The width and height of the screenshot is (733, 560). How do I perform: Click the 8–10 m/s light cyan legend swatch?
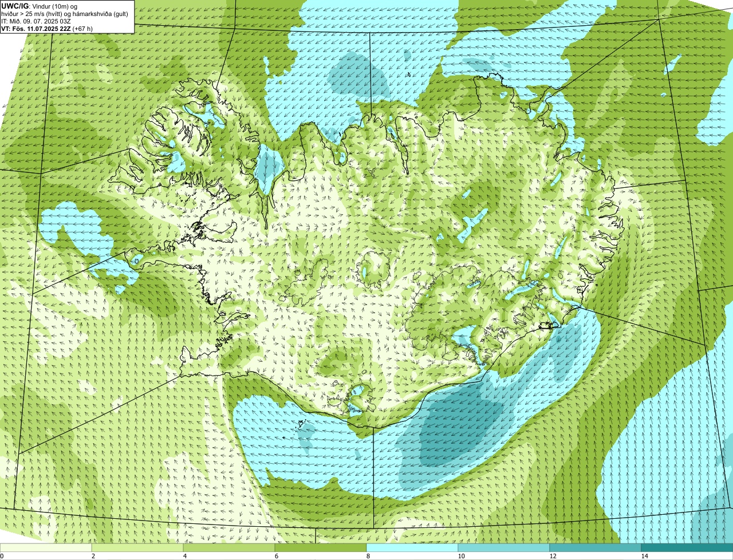coord(412,547)
